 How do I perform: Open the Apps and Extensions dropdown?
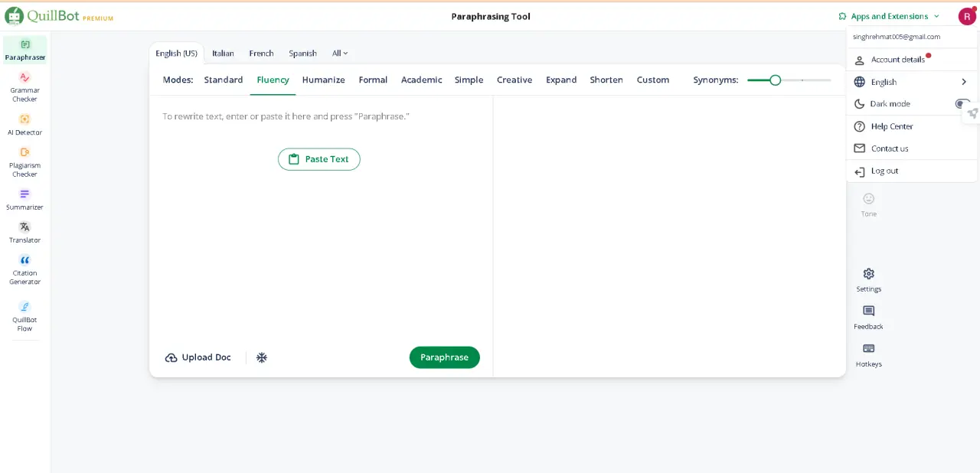point(889,16)
